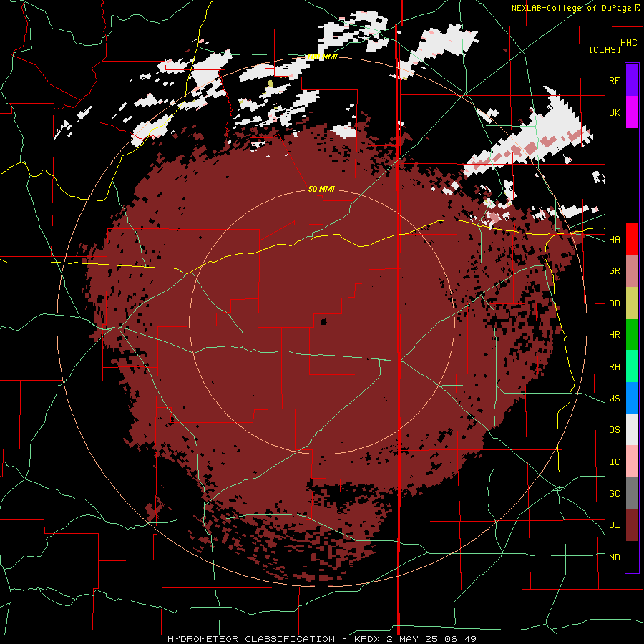Click the HA legend label

pyautogui.click(x=614, y=240)
